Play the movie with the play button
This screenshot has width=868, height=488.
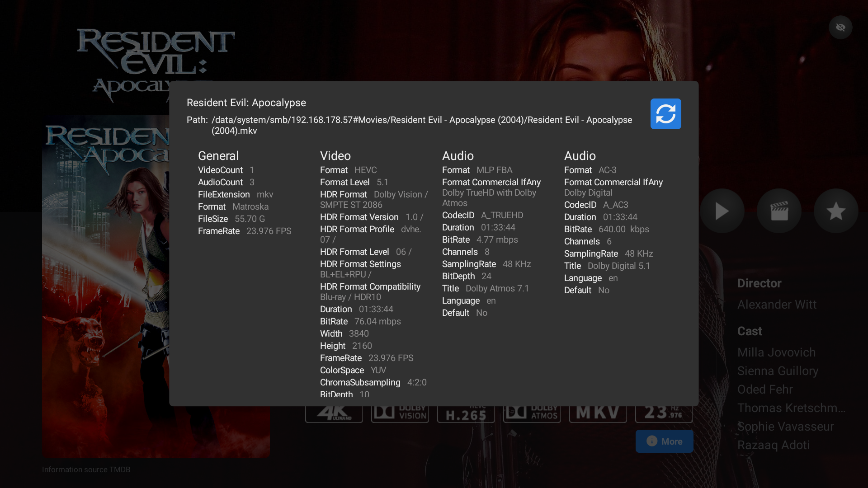click(722, 211)
